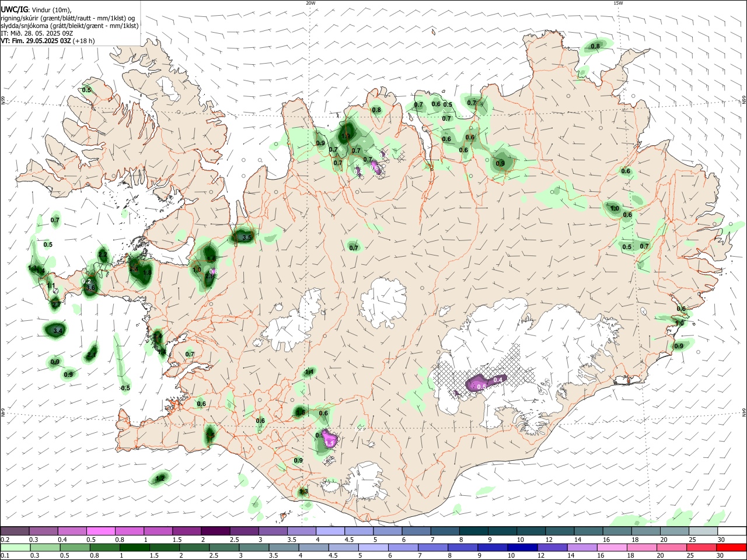
Task: Click the 15W longitude label
Action: 618,3
